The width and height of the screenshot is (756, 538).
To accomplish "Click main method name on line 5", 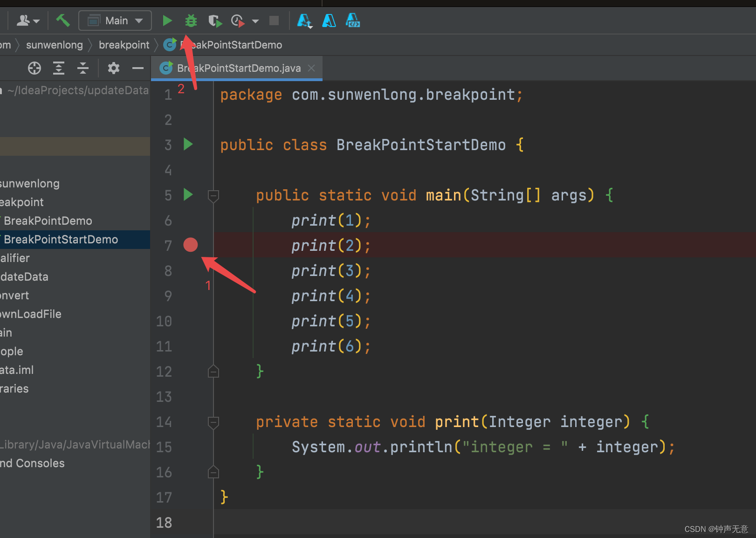I will (x=443, y=195).
